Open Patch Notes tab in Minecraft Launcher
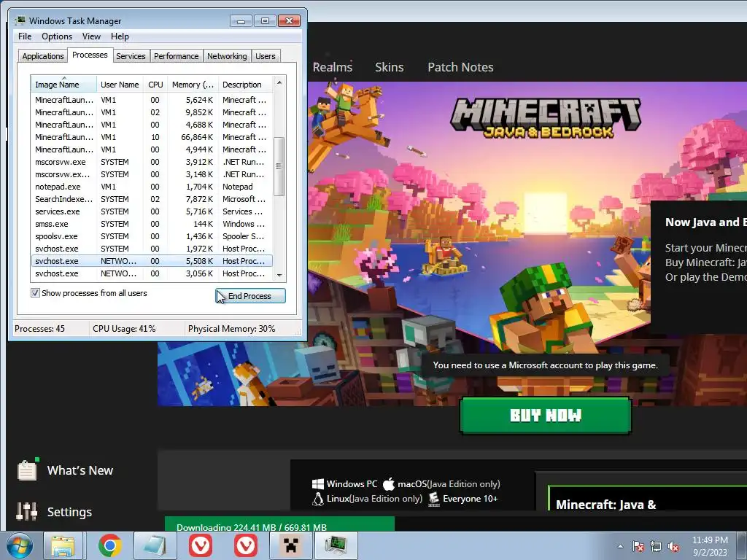The image size is (747, 560). 460,67
